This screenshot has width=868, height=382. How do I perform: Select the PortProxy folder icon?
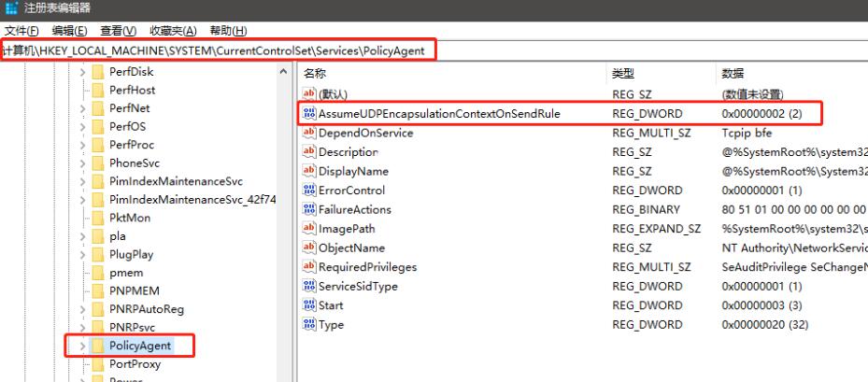97,364
